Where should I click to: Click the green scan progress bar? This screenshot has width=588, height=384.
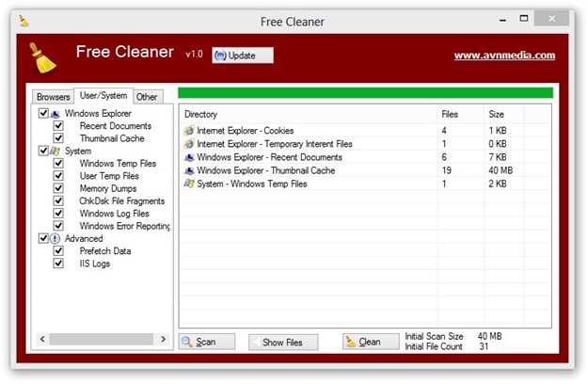click(365, 92)
